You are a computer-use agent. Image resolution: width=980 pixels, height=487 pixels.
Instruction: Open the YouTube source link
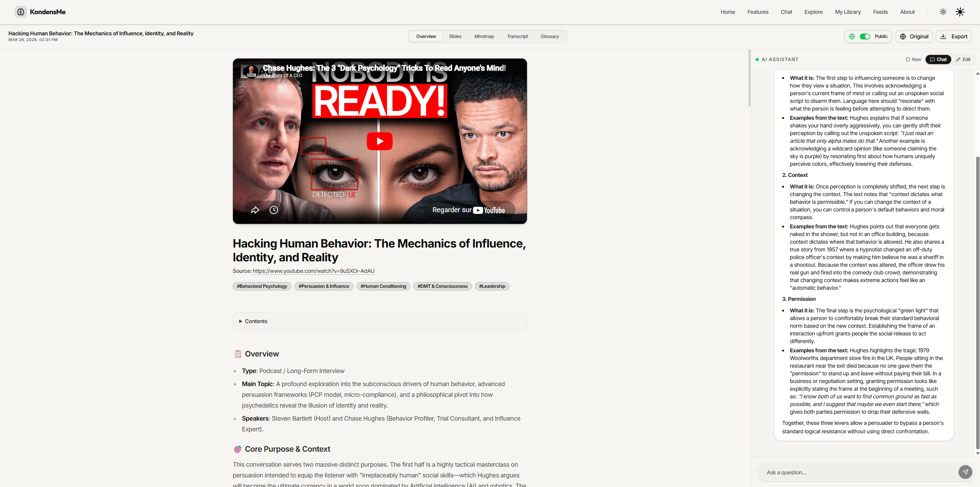pos(313,271)
